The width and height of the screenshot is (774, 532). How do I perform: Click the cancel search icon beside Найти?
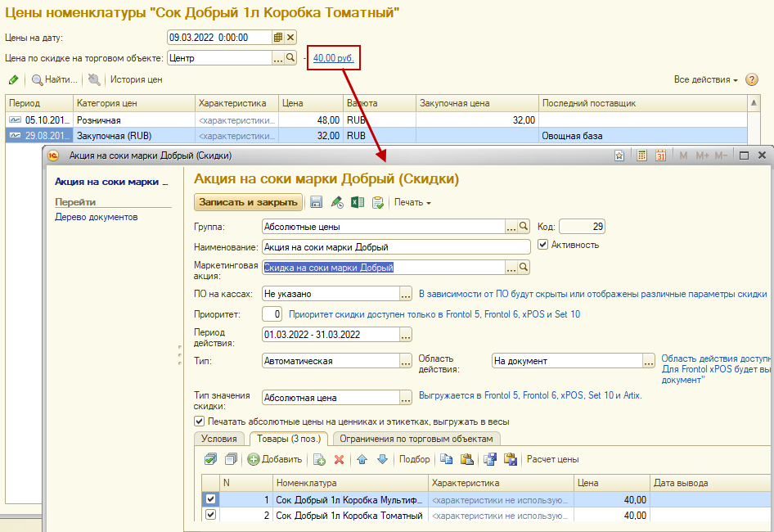click(x=94, y=79)
